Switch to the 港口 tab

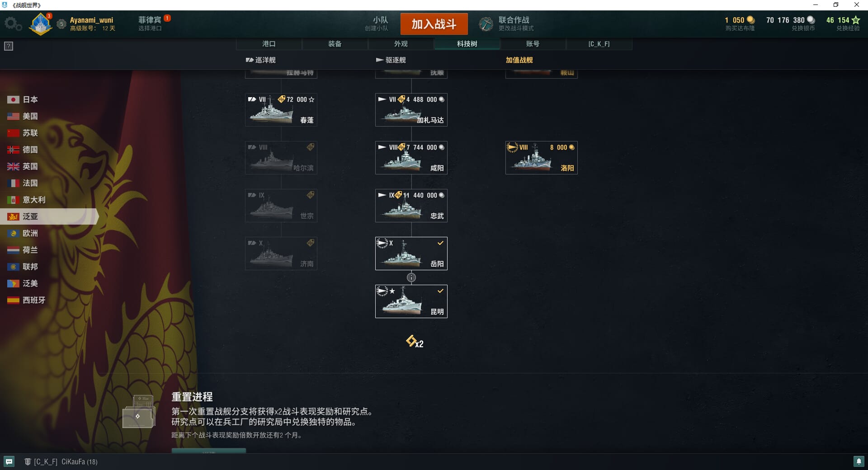tap(269, 44)
